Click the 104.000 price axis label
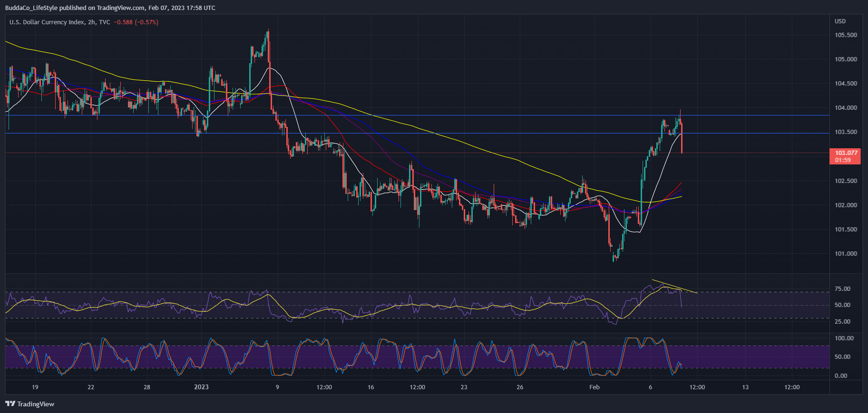This screenshot has height=413, width=868. (846, 108)
